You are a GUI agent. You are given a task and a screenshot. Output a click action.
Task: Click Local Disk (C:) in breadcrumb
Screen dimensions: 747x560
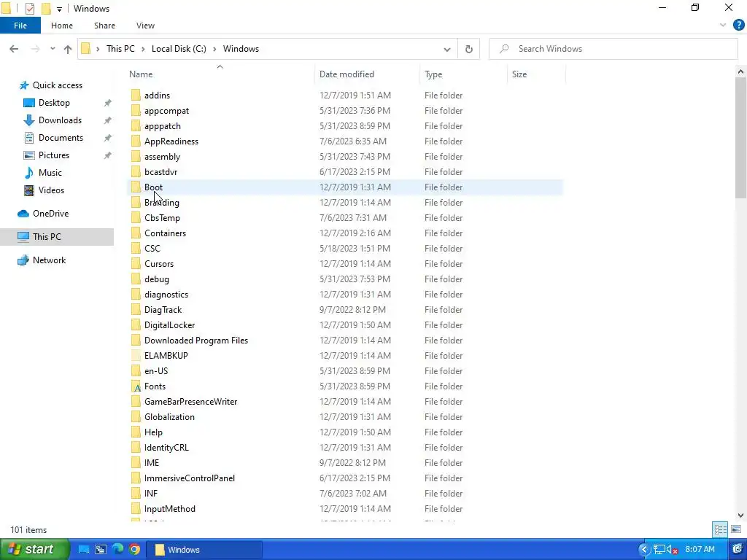pos(179,49)
